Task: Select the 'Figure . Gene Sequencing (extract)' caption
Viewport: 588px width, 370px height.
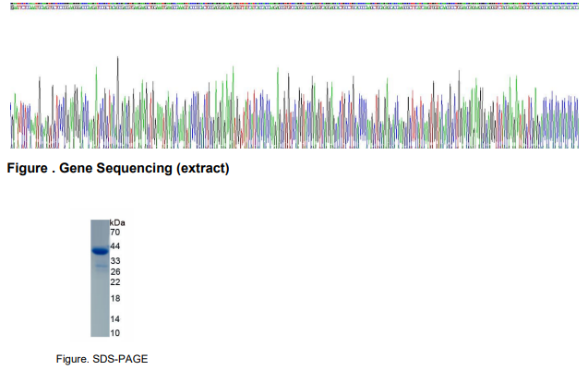Action: point(117,169)
